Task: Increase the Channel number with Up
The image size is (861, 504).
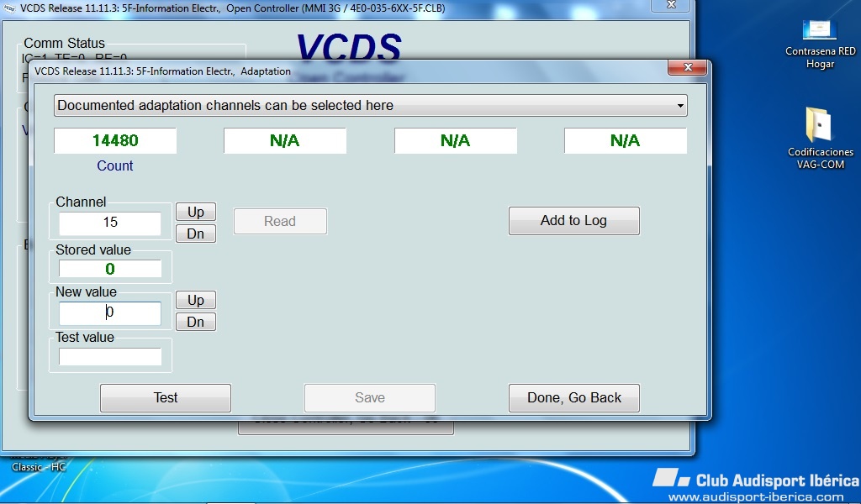Action: 195,212
